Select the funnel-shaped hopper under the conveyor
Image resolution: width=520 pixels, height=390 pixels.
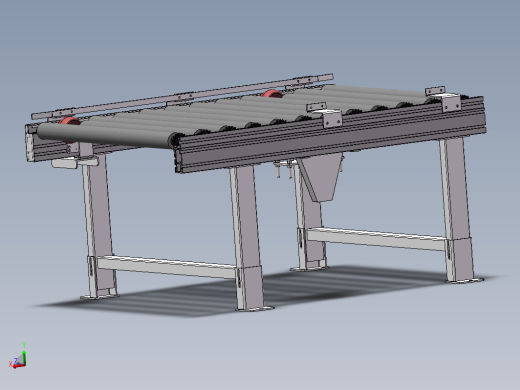point(321,178)
